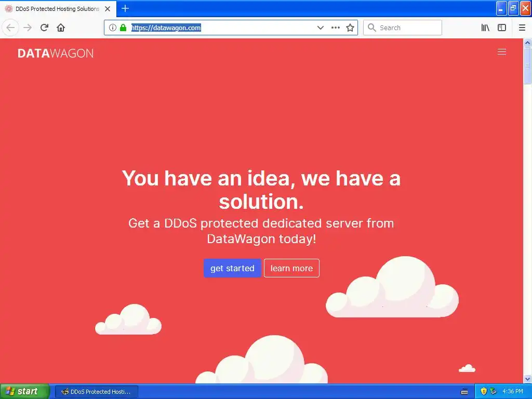
Task: Select the DDoS Protected Hosting Solutions tab
Action: pos(58,9)
